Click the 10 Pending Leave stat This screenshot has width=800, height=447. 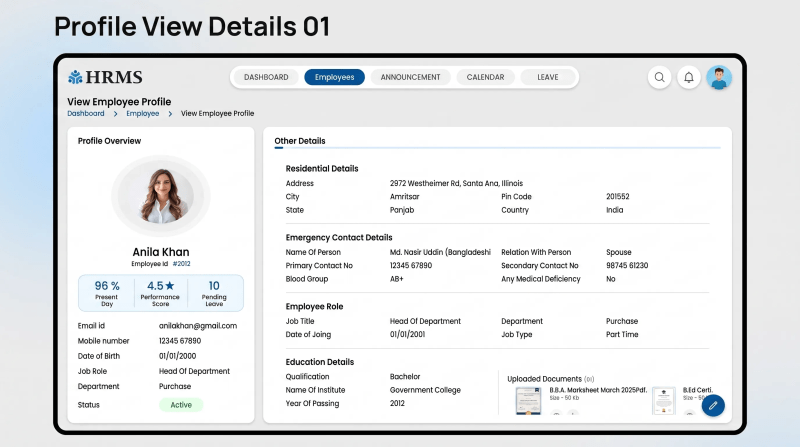(x=214, y=293)
